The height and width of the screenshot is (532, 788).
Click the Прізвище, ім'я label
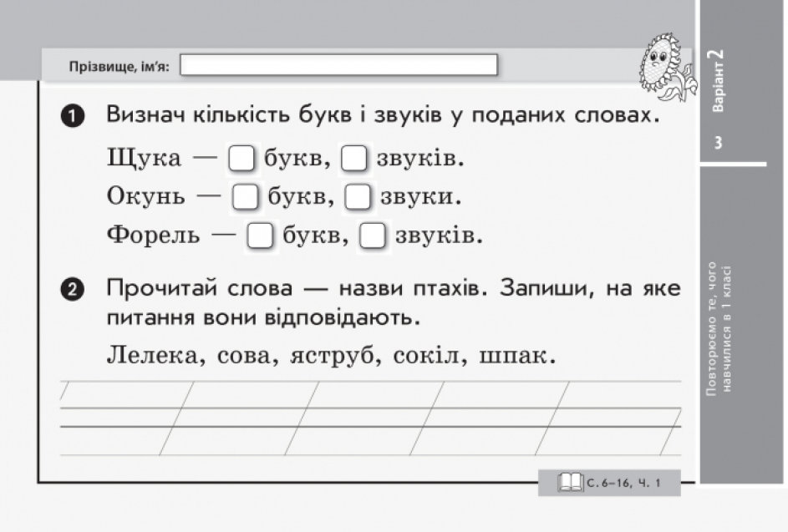tap(119, 66)
